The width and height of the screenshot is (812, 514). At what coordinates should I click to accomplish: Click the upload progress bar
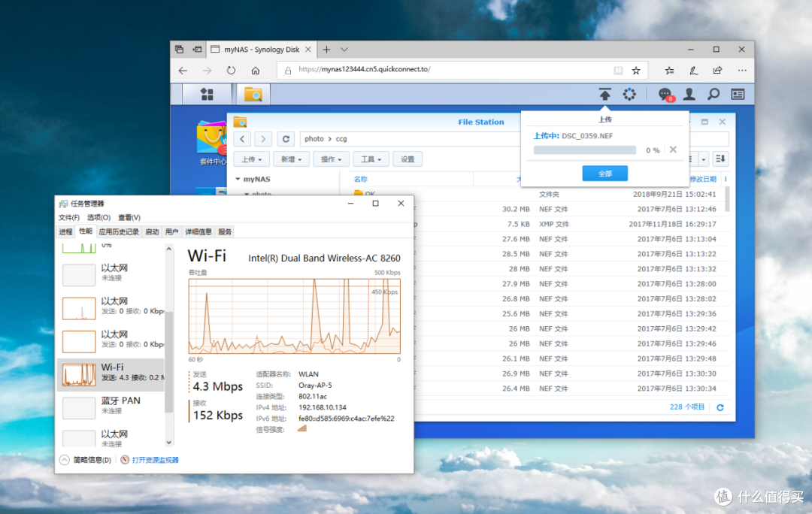[585, 150]
